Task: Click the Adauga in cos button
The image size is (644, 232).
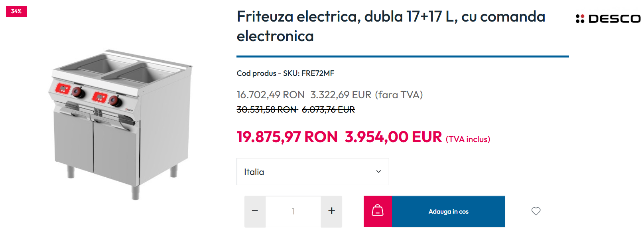Action: click(449, 211)
